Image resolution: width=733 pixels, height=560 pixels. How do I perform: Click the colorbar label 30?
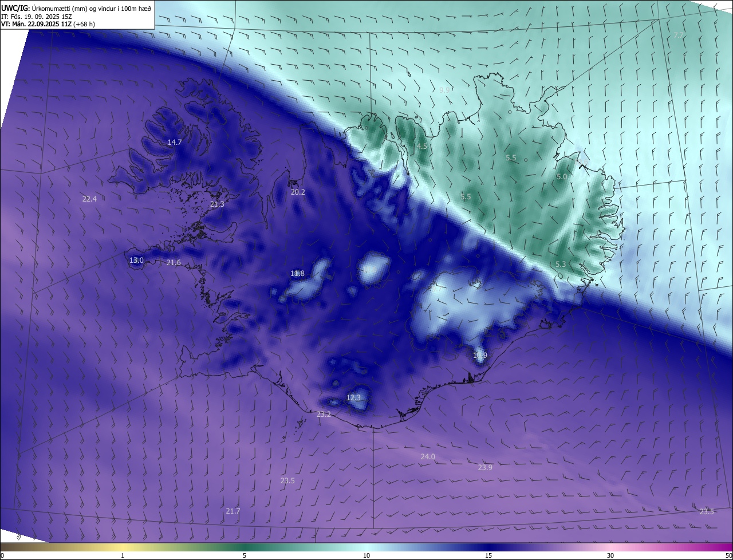click(x=610, y=555)
